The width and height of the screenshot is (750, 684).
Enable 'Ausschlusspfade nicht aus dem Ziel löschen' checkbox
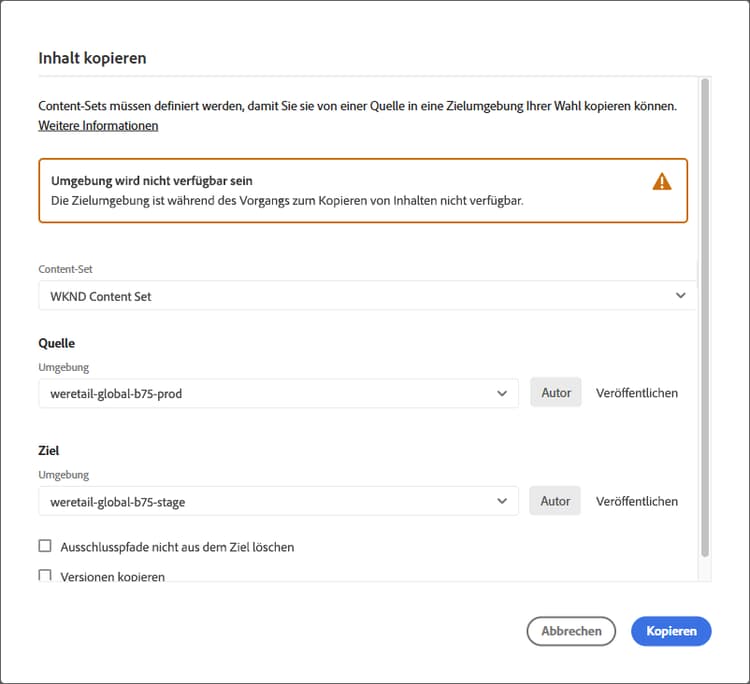[45, 546]
